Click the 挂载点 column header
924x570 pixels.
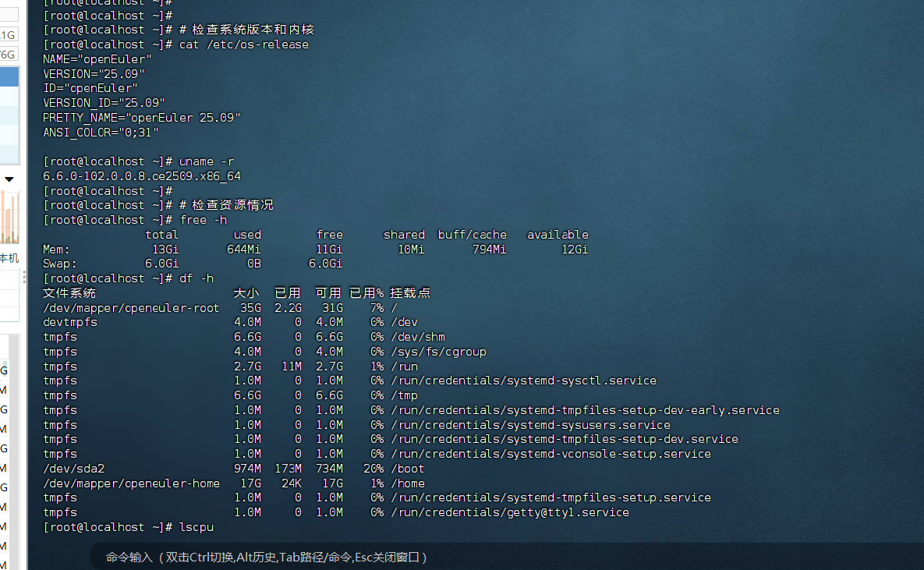(410, 293)
